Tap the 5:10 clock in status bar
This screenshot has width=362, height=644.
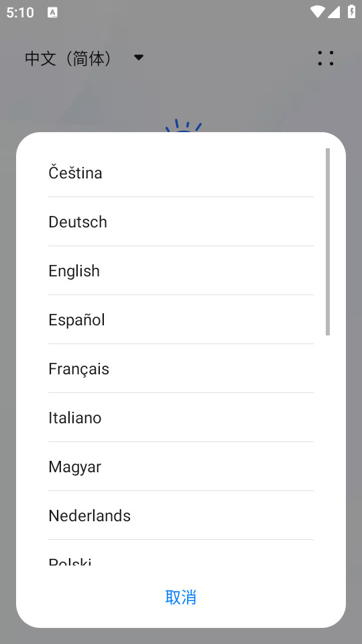20,12
